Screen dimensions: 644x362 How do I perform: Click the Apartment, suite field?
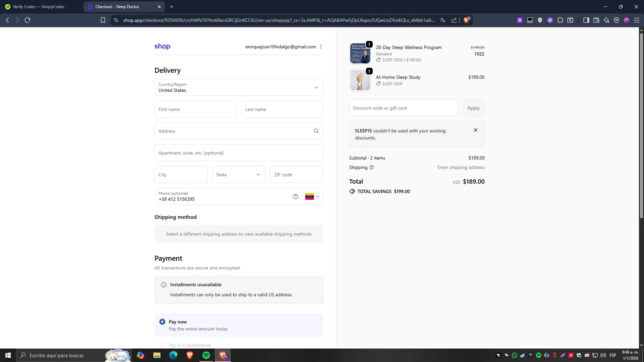coord(239,153)
